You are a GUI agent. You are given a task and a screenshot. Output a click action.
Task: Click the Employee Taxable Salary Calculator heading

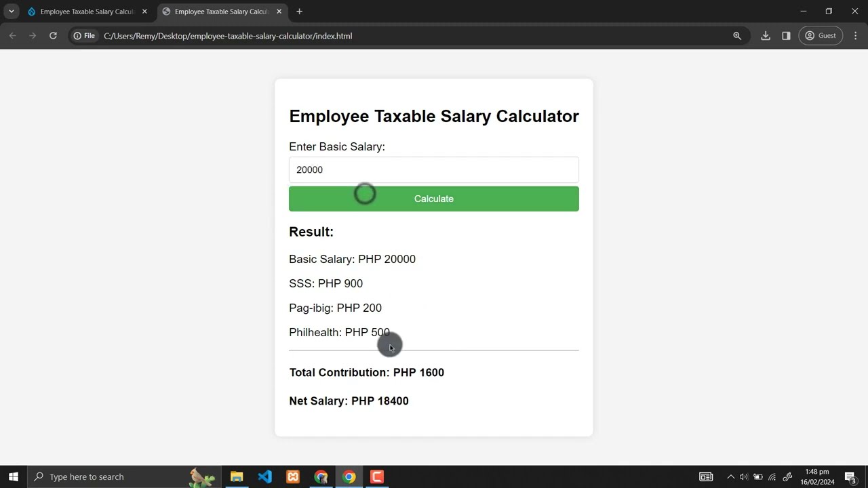coord(434,116)
